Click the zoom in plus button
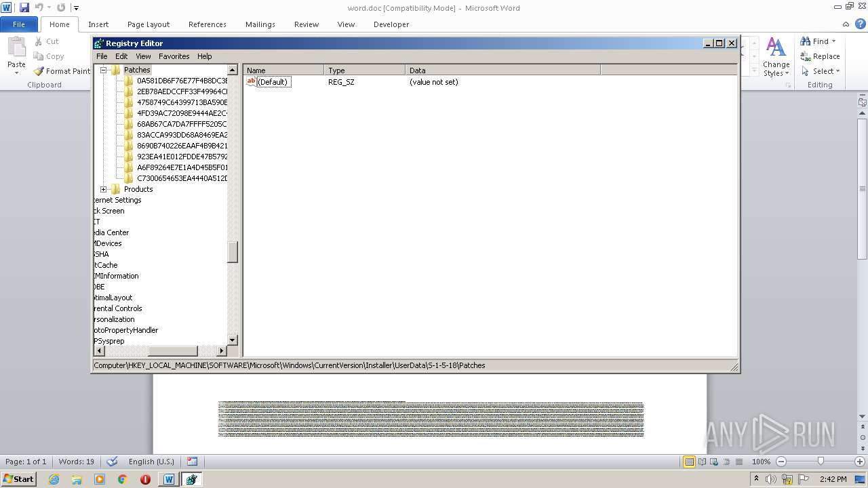868x488 pixels. pos(860,462)
